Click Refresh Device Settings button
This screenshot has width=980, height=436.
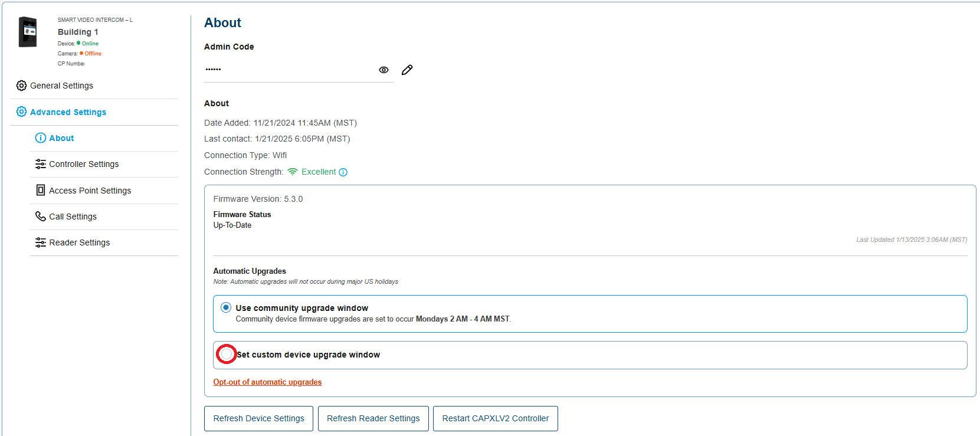258,418
